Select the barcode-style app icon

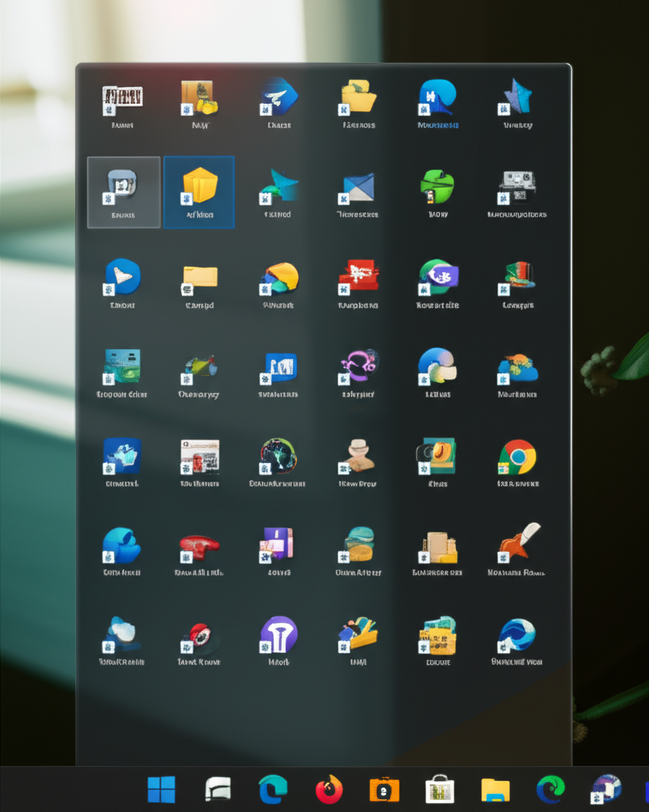click(122, 98)
